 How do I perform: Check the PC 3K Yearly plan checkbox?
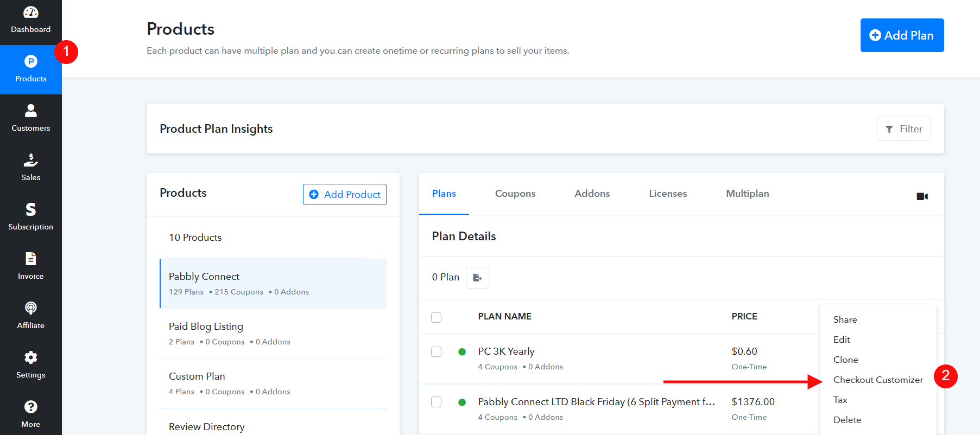436,351
